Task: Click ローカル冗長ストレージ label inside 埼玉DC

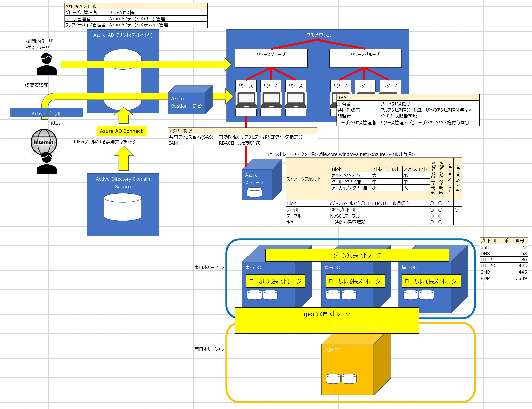Action: click(x=355, y=281)
